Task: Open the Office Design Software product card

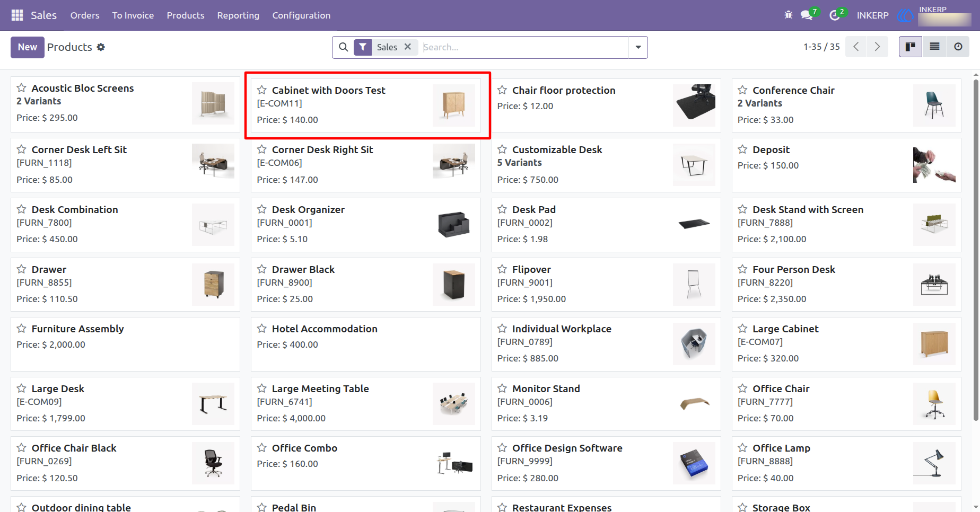Action: pyautogui.click(x=606, y=463)
